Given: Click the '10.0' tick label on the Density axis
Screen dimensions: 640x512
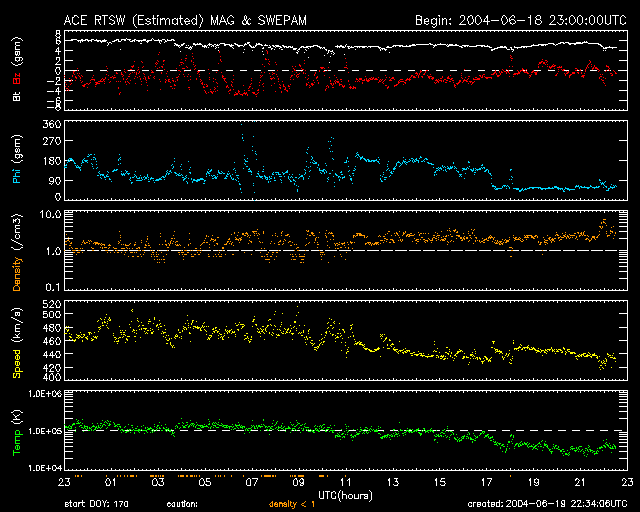Looking at the screenshot, I should pos(51,214).
